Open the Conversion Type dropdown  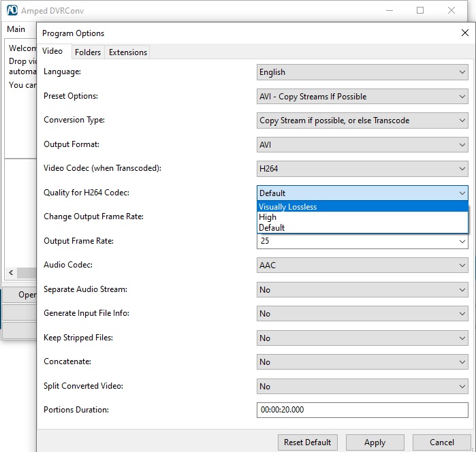362,120
